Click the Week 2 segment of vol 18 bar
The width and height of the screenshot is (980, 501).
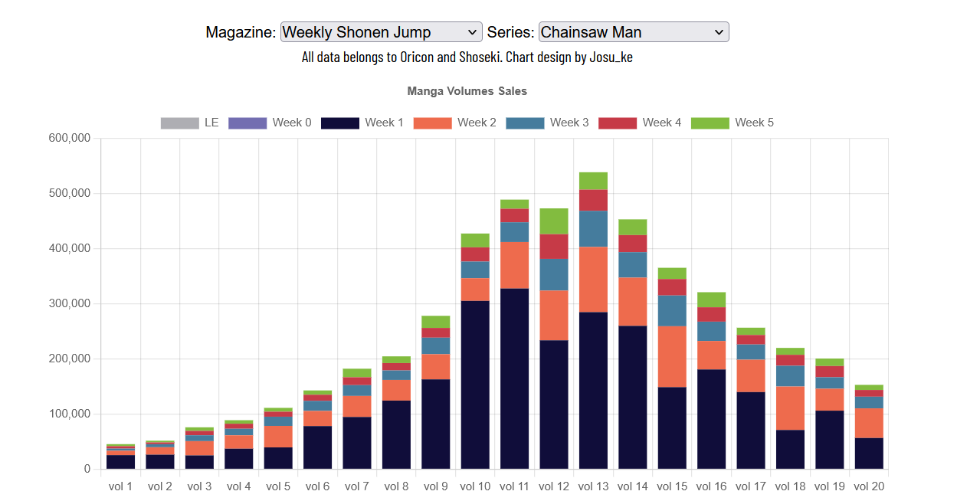pos(790,408)
